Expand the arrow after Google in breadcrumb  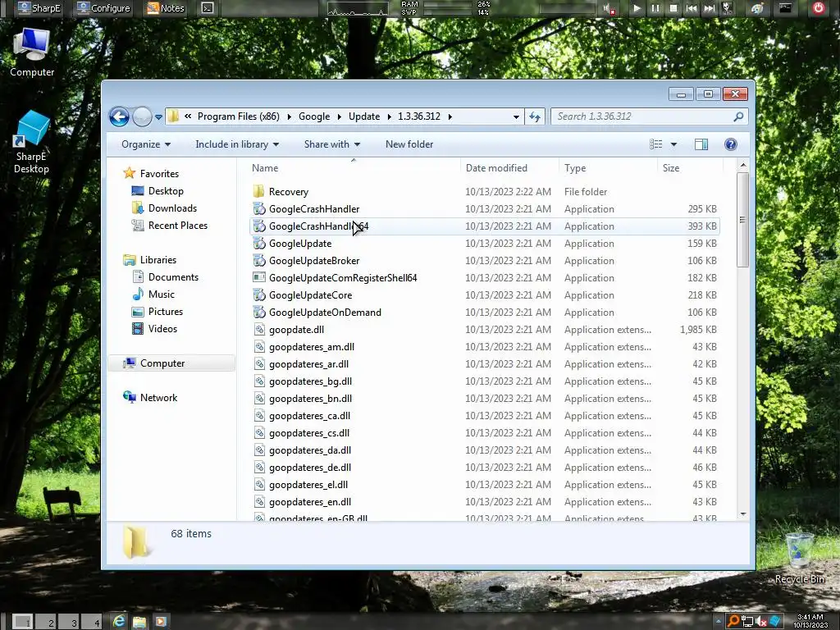[339, 116]
